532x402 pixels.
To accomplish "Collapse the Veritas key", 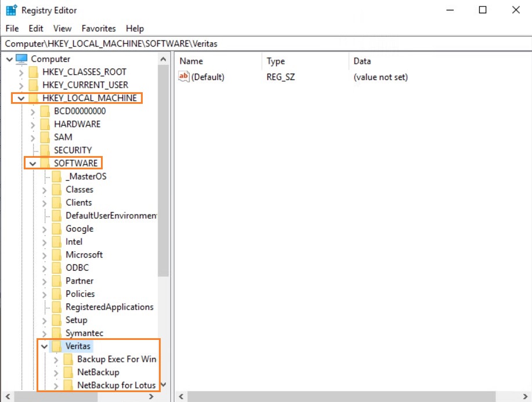I will point(44,347).
